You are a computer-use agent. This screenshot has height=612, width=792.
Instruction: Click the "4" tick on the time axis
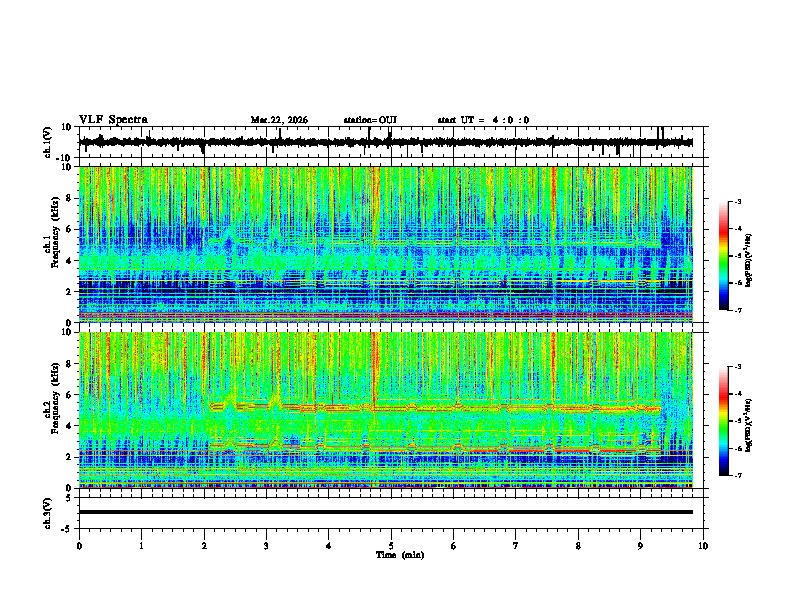[329, 546]
